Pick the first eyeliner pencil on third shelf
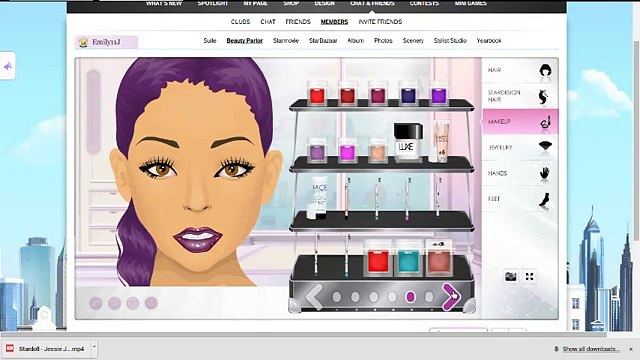This screenshot has height=360, width=640. coord(347,198)
